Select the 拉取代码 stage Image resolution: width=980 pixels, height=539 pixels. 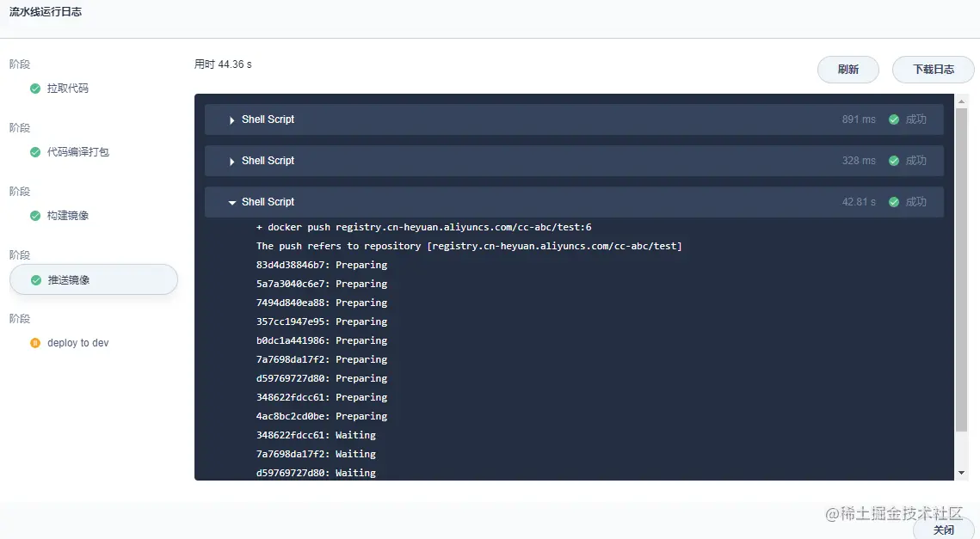pyautogui.click(x=67, y=89)
